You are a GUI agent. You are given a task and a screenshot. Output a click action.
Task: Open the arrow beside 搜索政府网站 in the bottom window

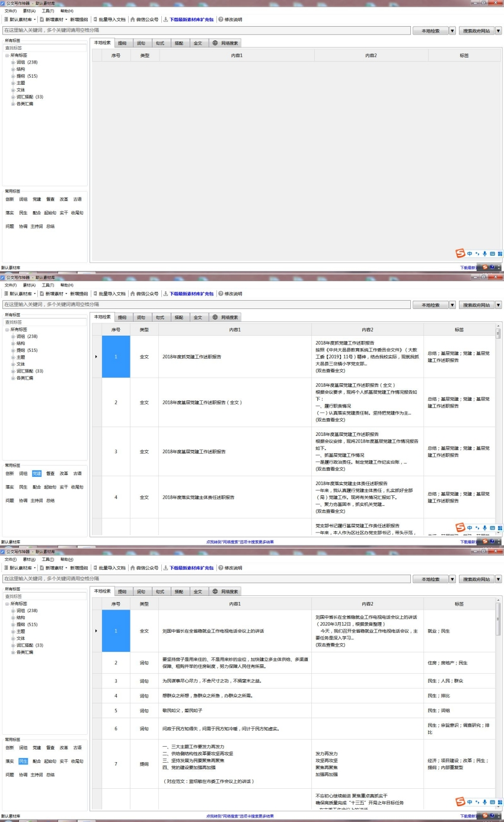click(498, 579)
